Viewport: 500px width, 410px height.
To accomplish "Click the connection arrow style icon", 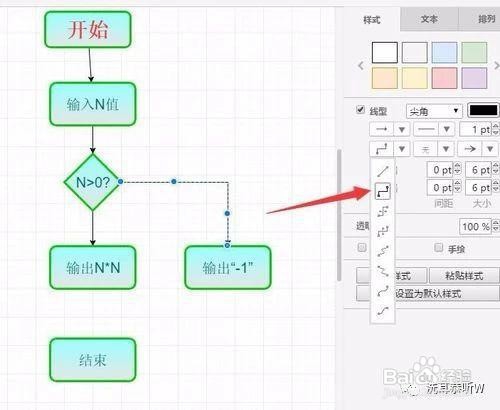I will (382, 129).
